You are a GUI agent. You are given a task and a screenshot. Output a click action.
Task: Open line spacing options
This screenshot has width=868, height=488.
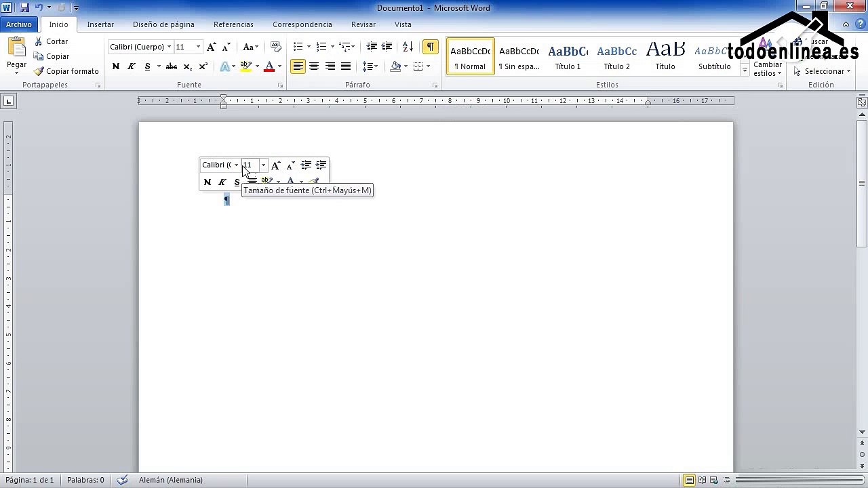(x=368, y=66)
